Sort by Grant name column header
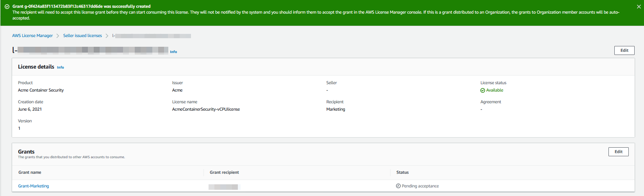This screenshot has width=644, height=196. pos(30,172)
